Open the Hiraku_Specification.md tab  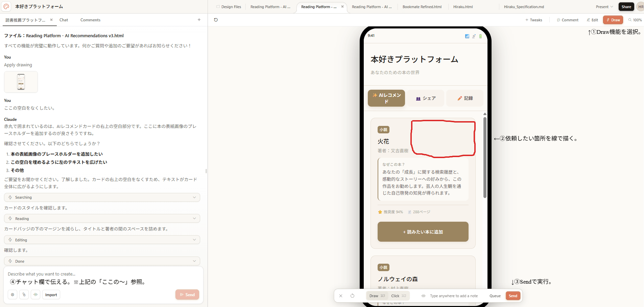point(524,7)
